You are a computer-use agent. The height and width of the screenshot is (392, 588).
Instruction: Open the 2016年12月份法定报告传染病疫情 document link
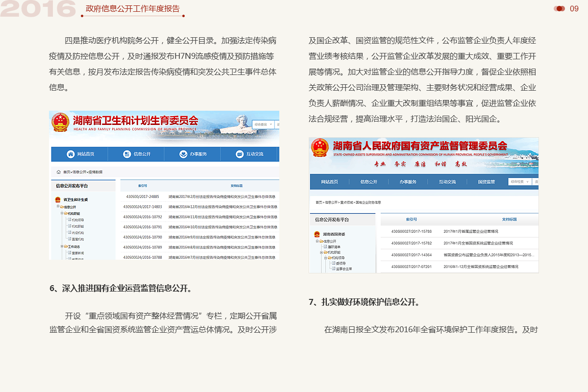pyautogui.click(x=222, y=207)
